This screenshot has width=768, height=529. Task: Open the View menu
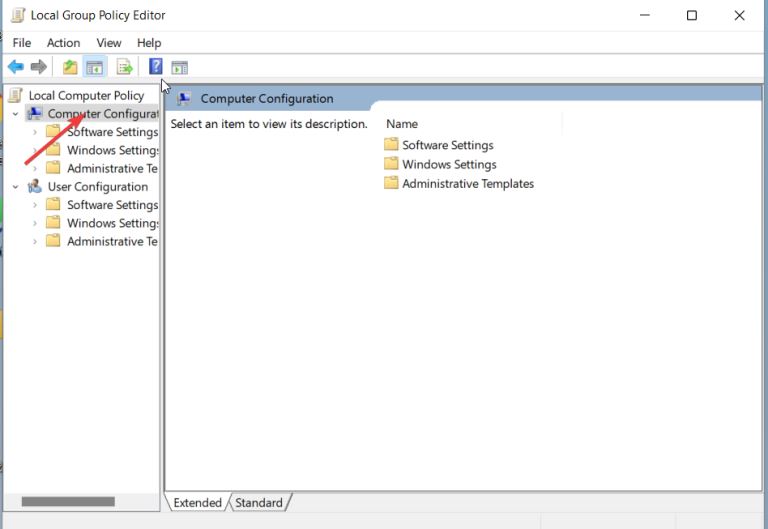coord(109,43)
